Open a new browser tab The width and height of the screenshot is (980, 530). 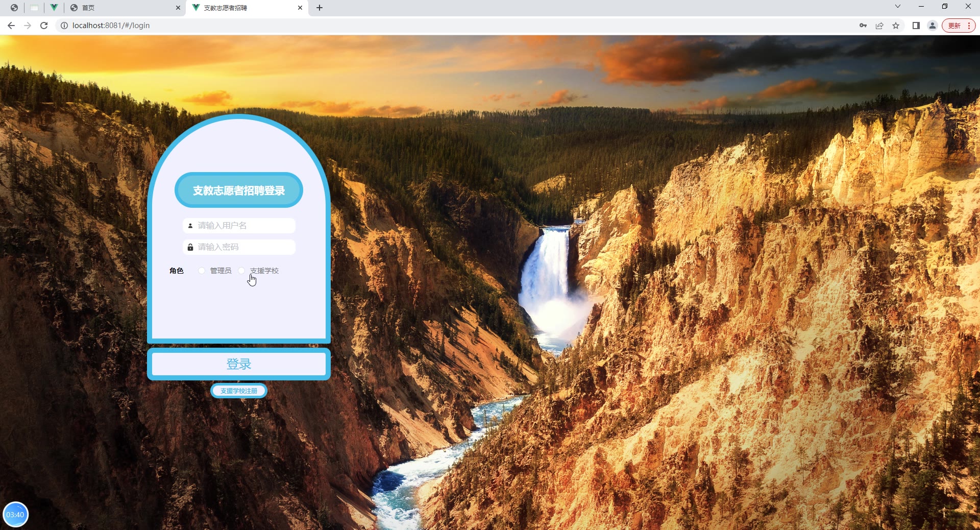tap(320, 8)
